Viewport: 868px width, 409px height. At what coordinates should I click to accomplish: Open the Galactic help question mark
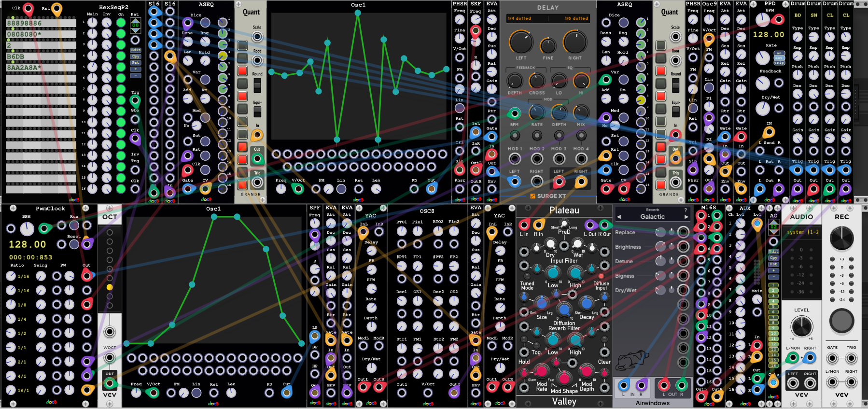(x=686, y=210)
